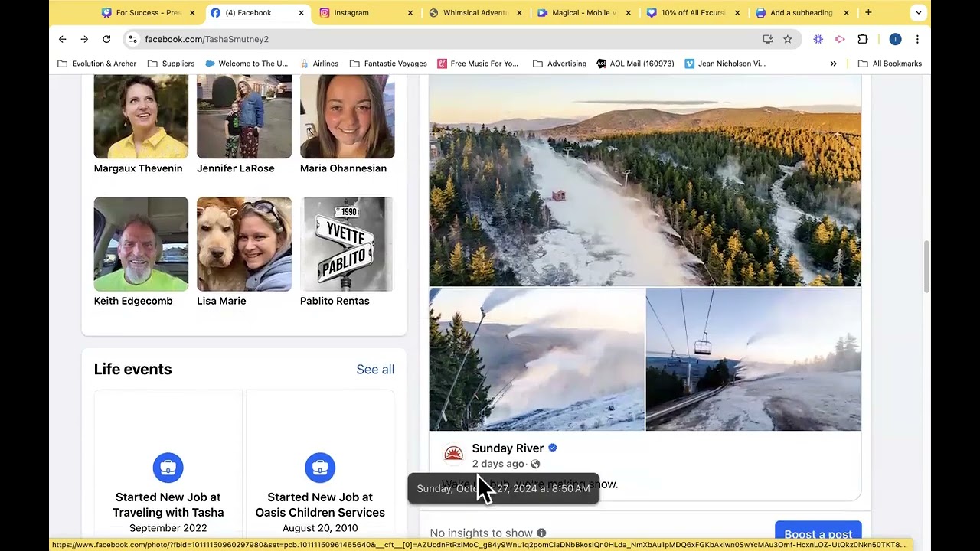The width and height of the screenshot is (980, 551).
Task: Reload the Facebook page
Action: [x=106, y=39]
